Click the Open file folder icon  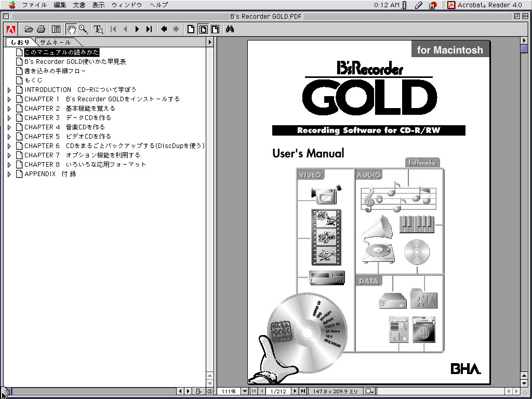[29, 29]
